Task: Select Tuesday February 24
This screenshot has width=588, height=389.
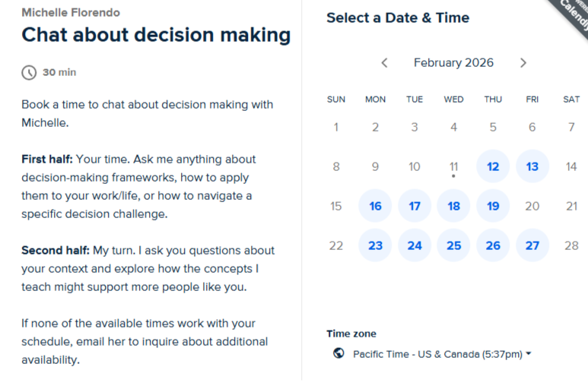Action: coord(415,245)
